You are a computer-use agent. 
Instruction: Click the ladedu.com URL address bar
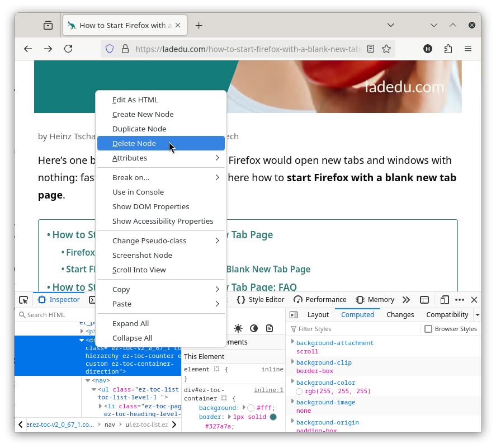[247, 49]
